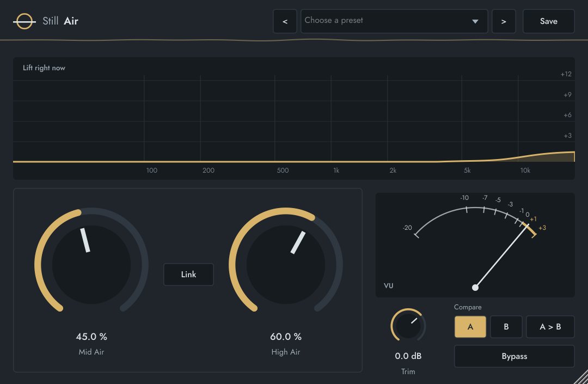Viewport: 588px width, 384px height.
Task: Select compare slot A
Action: 470,327
